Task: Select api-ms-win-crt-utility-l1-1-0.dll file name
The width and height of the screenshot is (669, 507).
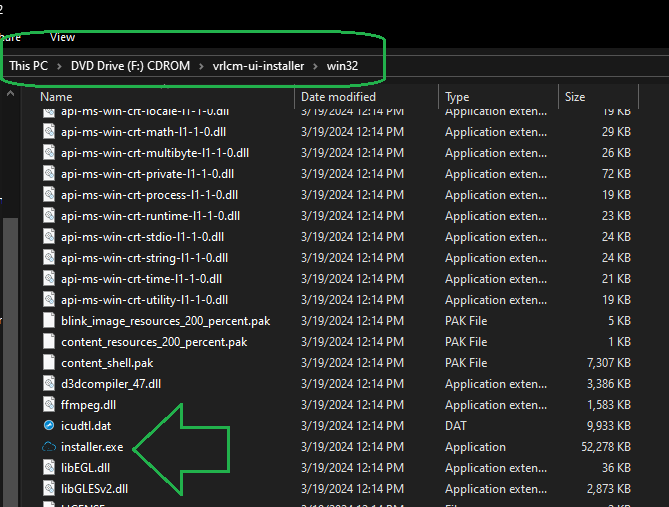Action: (x=144, y=300)
